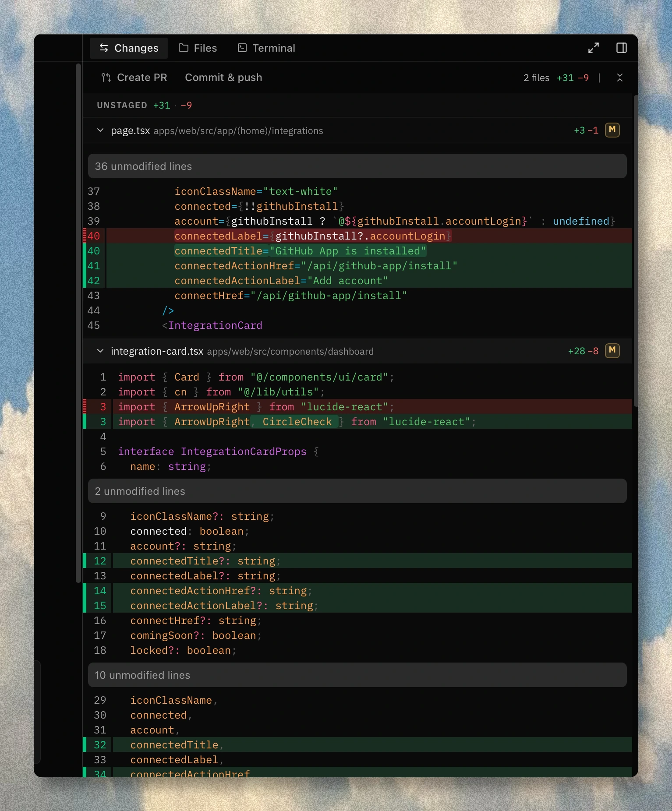The image size is (672, 811).
Task: Click the integration-card.tsx file name
Action: [157, 351]
